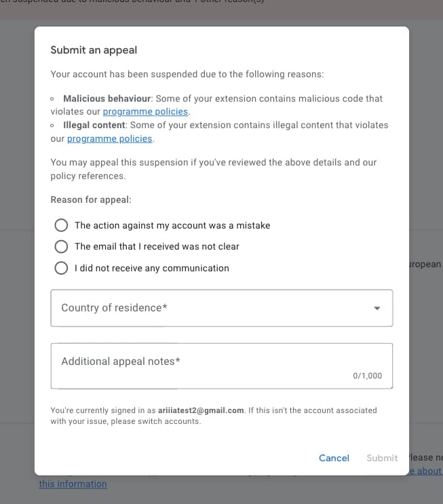The image size is (443, 504).
Task: Click the "Submit an appeal" dialog heading
Action: click(x=94, y=50)
